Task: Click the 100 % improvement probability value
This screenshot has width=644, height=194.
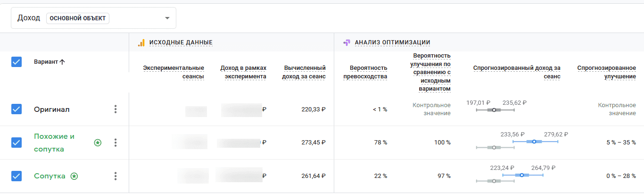Action: point(442,143)
